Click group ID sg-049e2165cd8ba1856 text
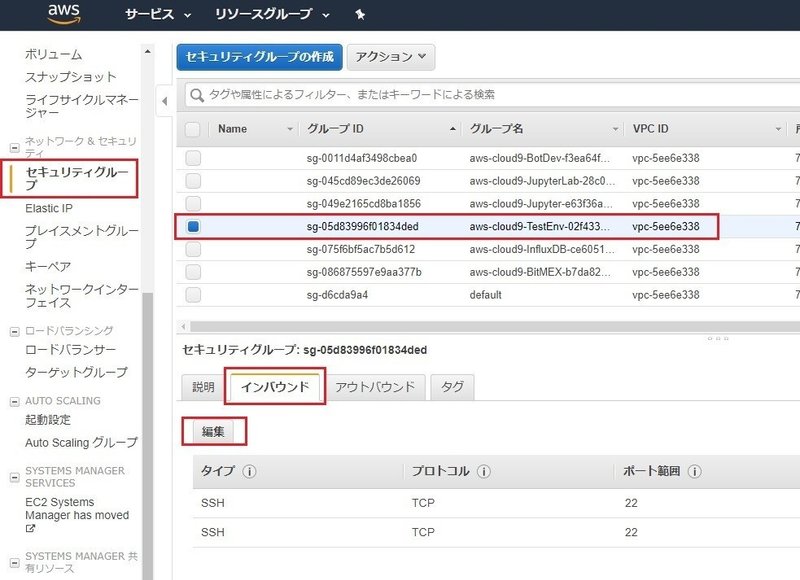 tap(364, 204)
